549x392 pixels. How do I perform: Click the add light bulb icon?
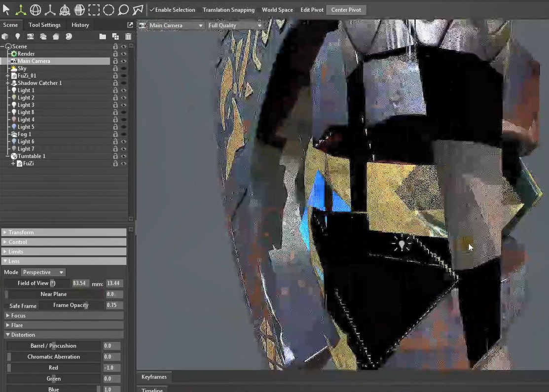click(18, 36)
